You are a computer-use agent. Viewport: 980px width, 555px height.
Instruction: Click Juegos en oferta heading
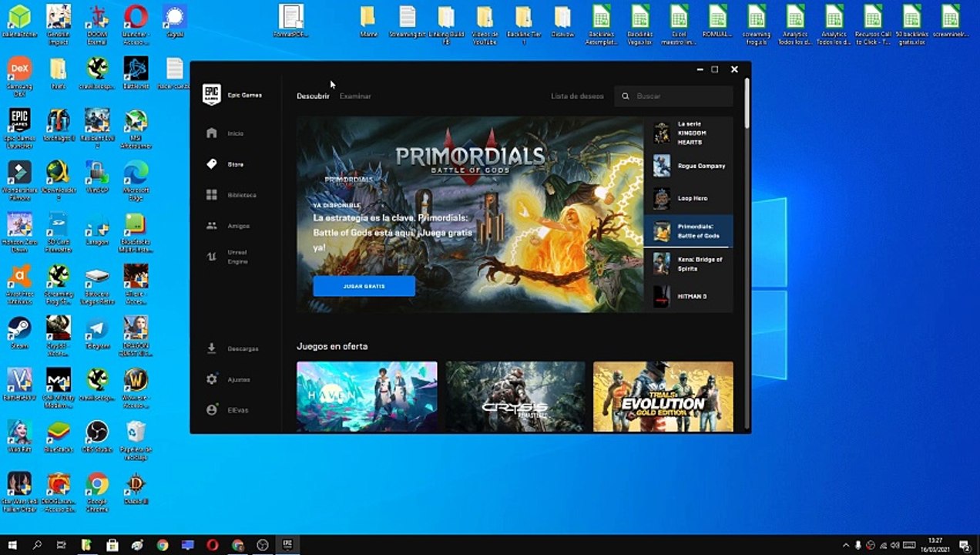pyautogui.click(x=332, y=346)
